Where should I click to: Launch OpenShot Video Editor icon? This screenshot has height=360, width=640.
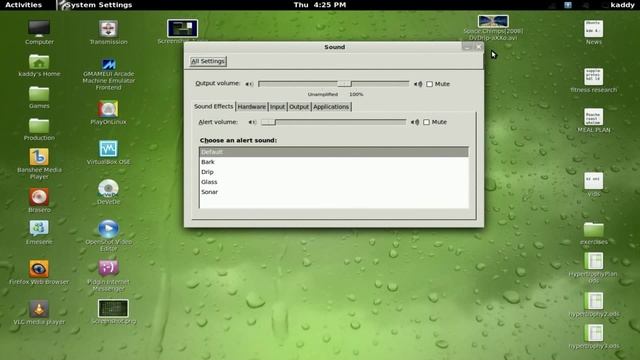click(108, 229)
